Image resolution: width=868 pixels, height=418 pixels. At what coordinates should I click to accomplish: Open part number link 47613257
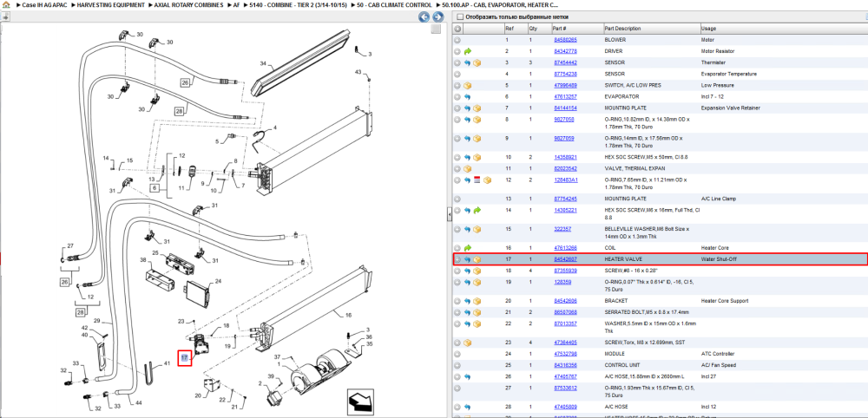tap(565, 97)
